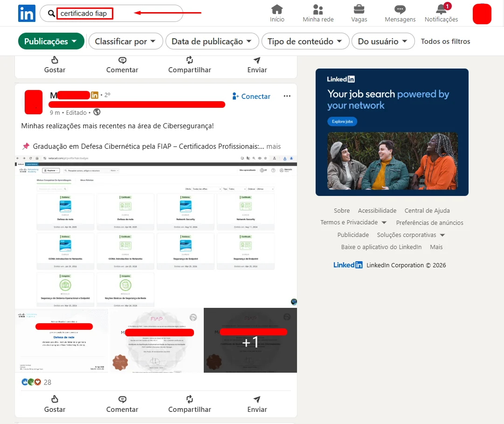
Task: Open the FIAP certificate middle image
Action: coord(156,341)
